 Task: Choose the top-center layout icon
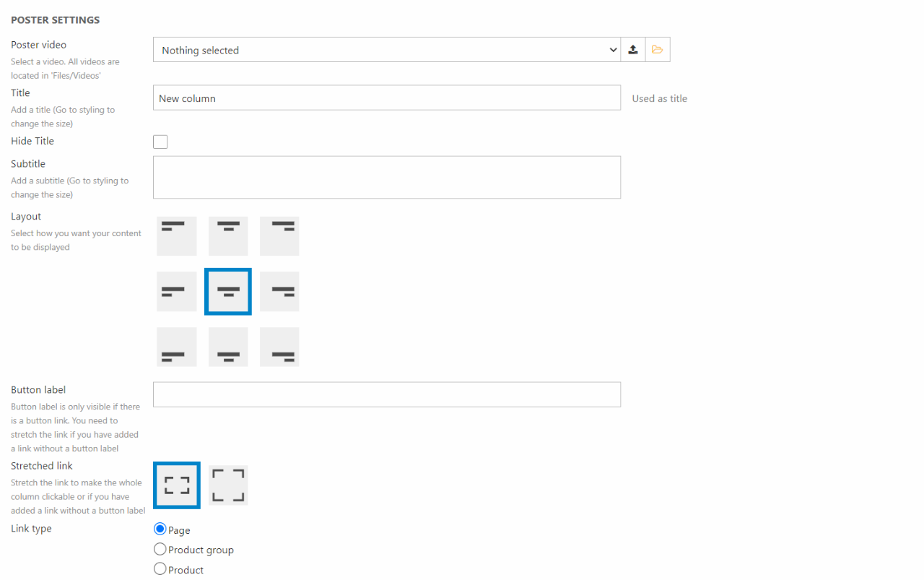click(x=228, y=236)
